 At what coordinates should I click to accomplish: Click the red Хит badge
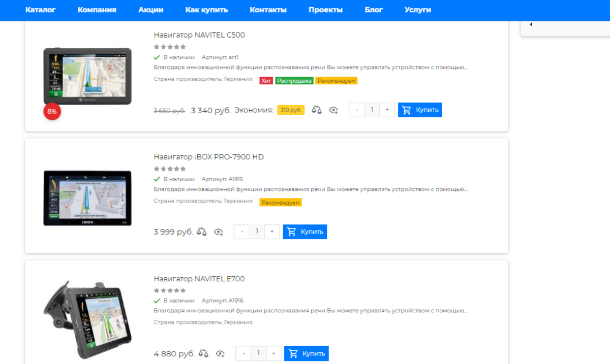(266, 81)
